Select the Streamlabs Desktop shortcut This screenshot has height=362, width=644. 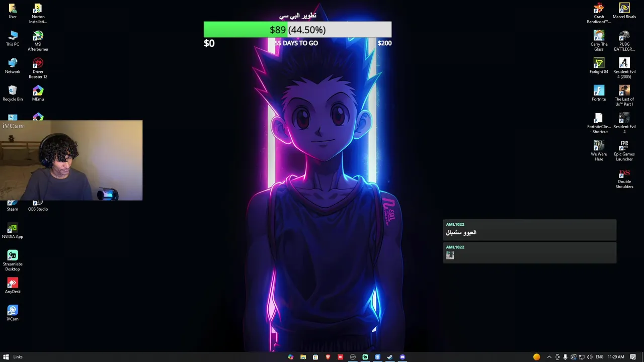(x=13, y=261)
